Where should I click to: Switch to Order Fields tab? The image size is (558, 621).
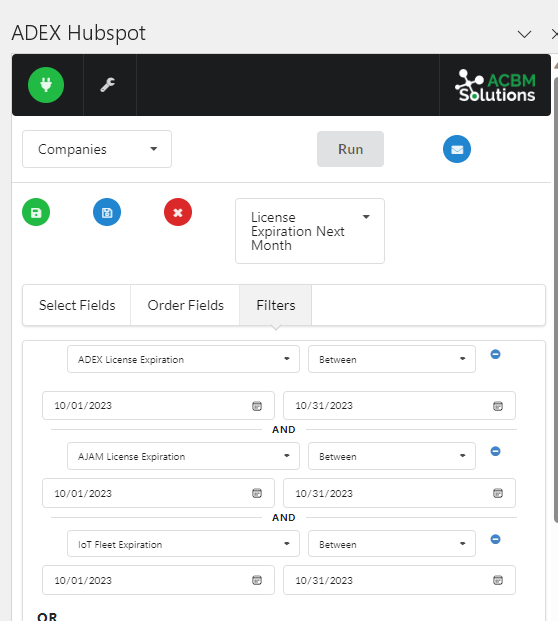coord(185,305)
